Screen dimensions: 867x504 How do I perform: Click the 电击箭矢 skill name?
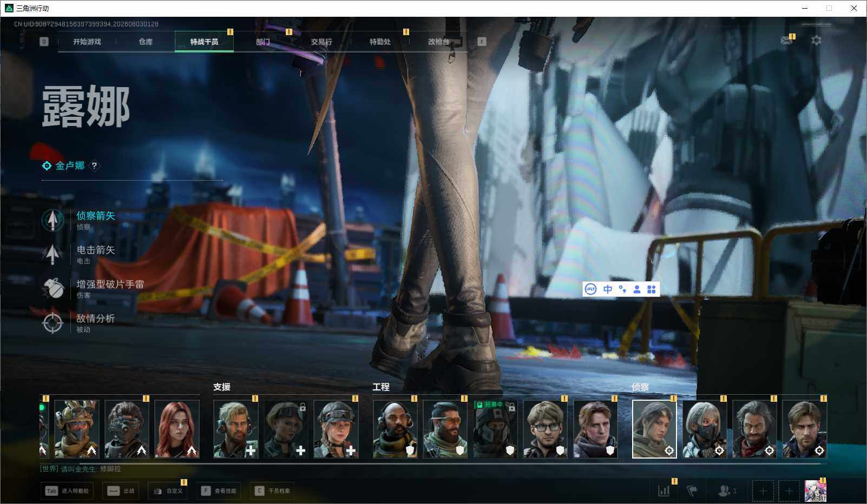(96, 250)
